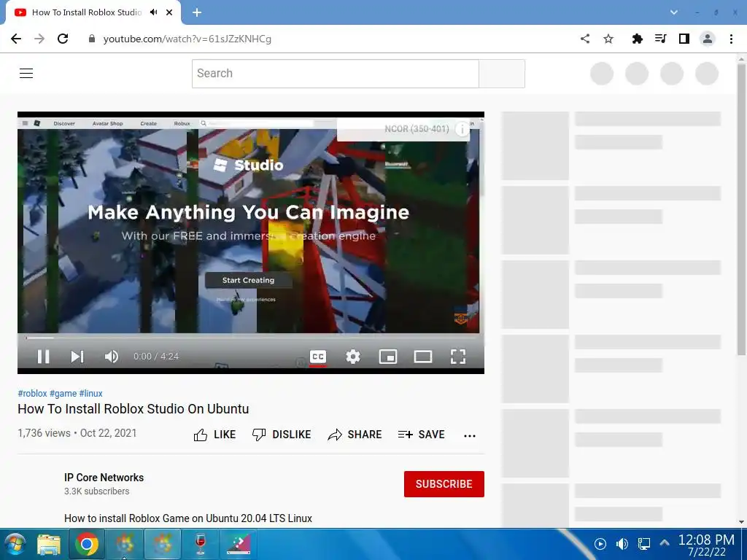
Task: Adjust system volume in tray
Action: click(622, 544)
